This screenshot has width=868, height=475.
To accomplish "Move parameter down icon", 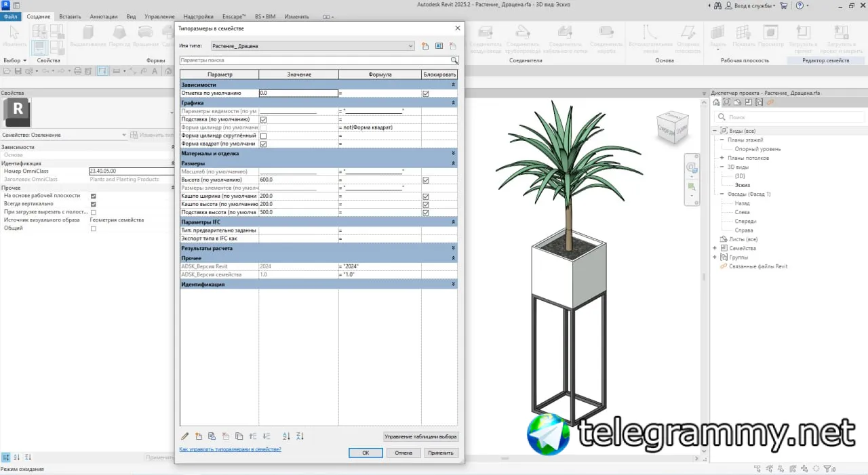I will [x=266, y=436].
